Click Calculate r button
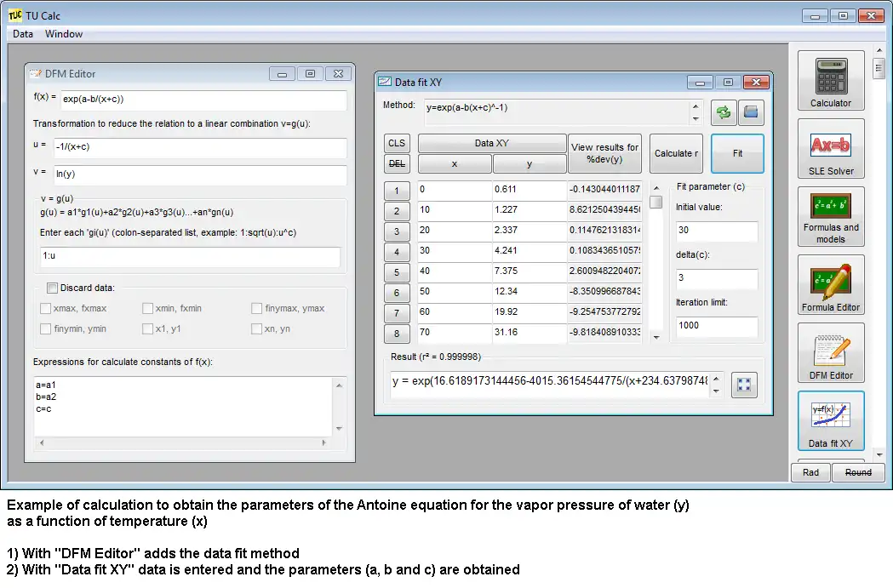The width and height of the screenshot is (893, 588). click(x=676, y=153)
